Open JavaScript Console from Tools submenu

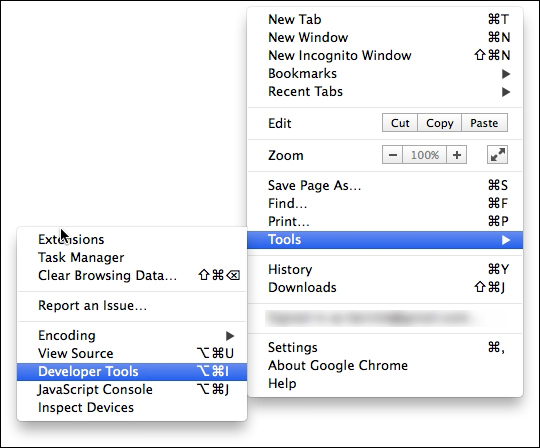[132, 389]
